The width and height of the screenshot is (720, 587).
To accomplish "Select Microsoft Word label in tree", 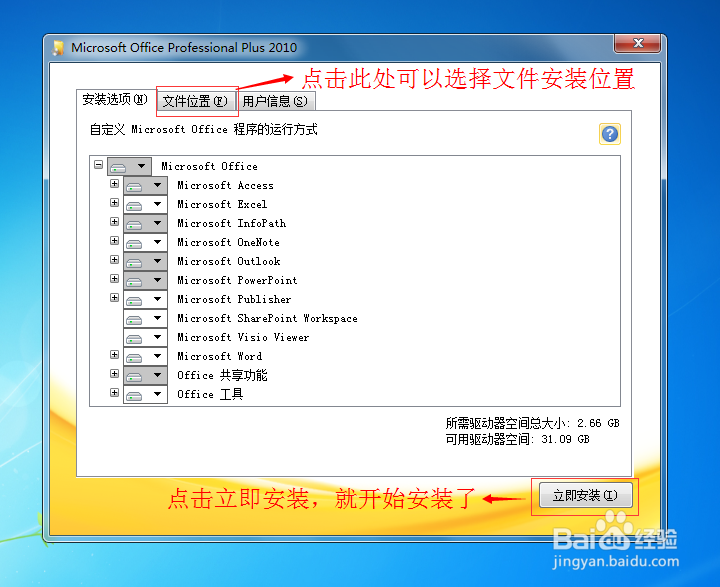I will 220,357.
